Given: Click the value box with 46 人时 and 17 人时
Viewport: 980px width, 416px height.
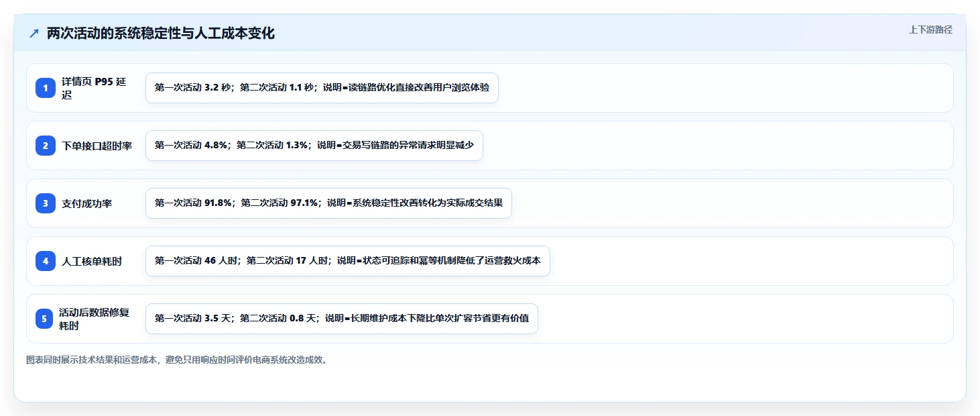Looking at the screenshot, I should click(348, 261).
